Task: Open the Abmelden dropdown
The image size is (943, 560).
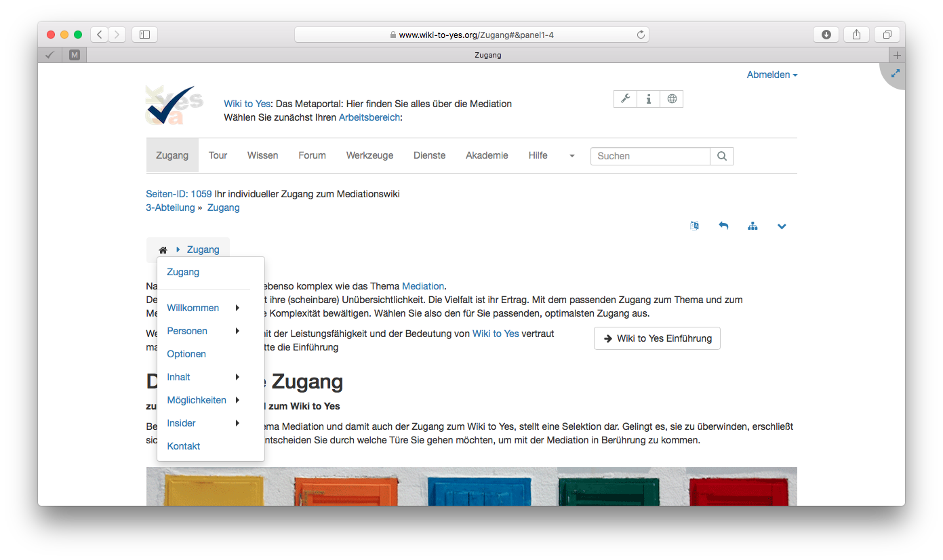Action: [x=771, y=75]
